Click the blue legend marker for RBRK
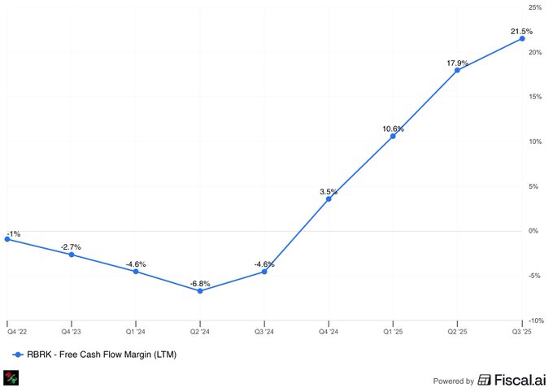Image resolution: width=553 pixels, height=392 pixels. 18,355
